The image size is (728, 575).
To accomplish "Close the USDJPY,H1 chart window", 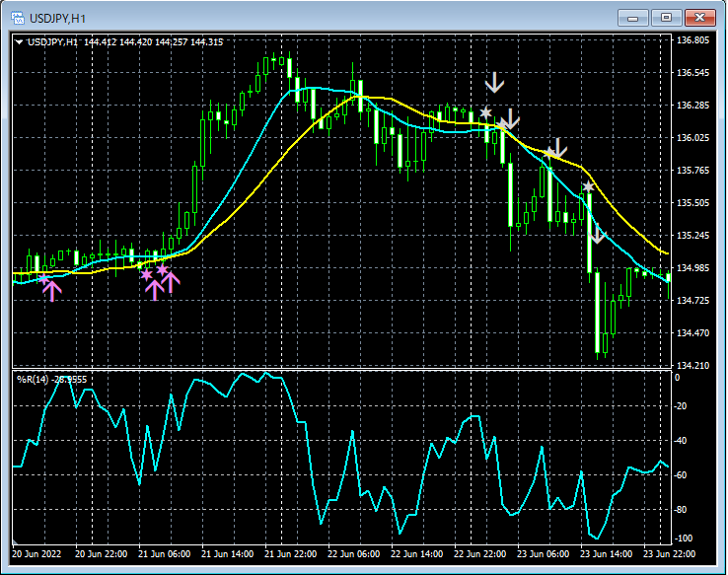I will [x=699, y=18].
